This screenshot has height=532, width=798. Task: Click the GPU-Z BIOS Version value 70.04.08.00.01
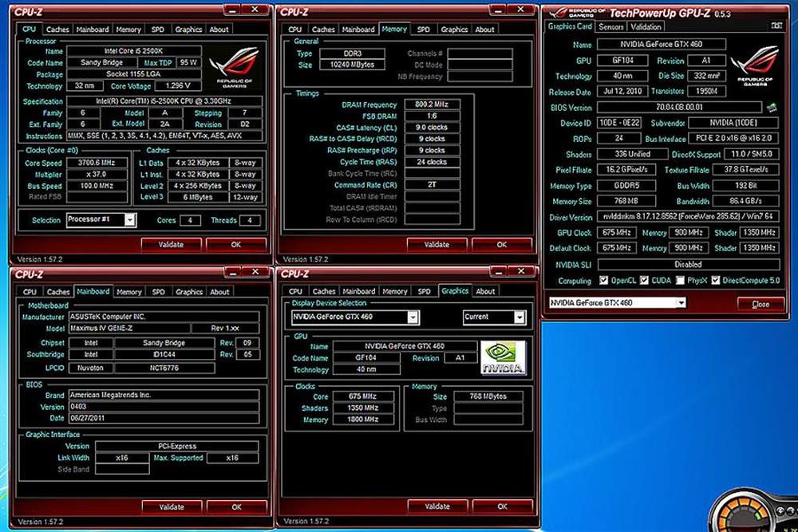click(679, 108)
